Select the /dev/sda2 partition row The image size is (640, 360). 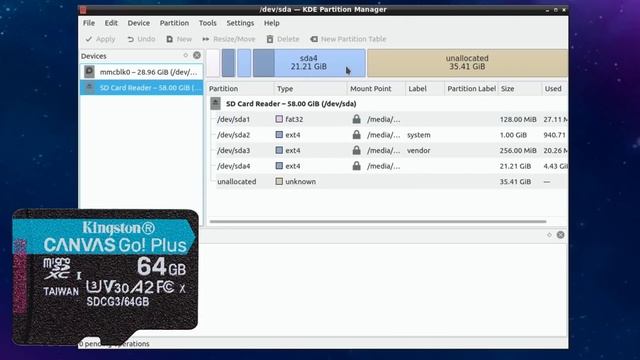tap(388, 135)
